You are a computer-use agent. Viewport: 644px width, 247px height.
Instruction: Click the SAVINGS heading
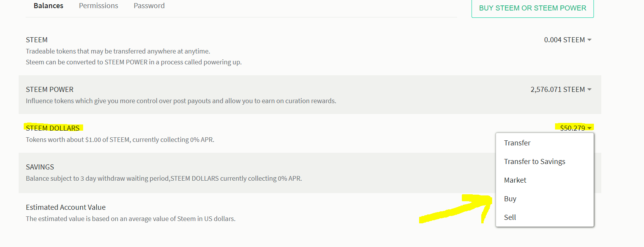[40, 167]
